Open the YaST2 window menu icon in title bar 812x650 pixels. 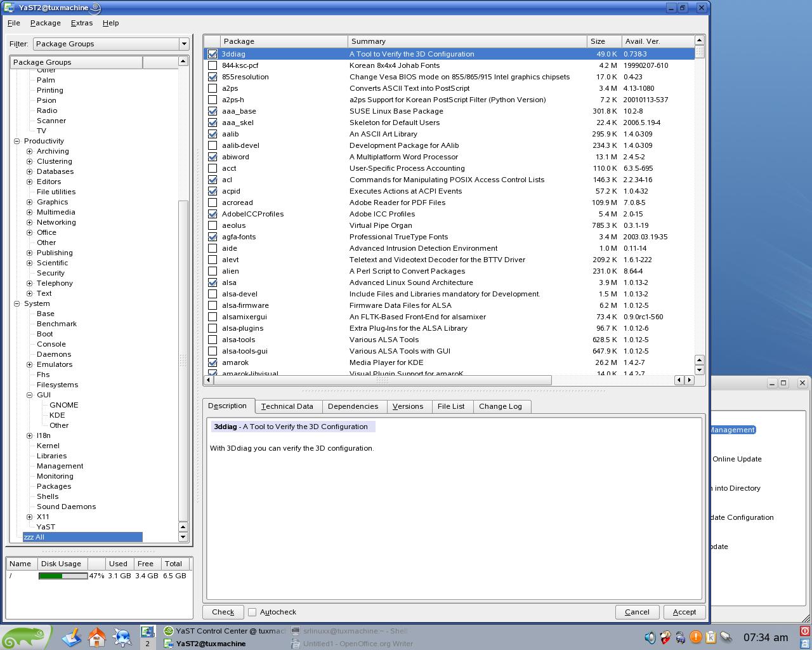8,8
